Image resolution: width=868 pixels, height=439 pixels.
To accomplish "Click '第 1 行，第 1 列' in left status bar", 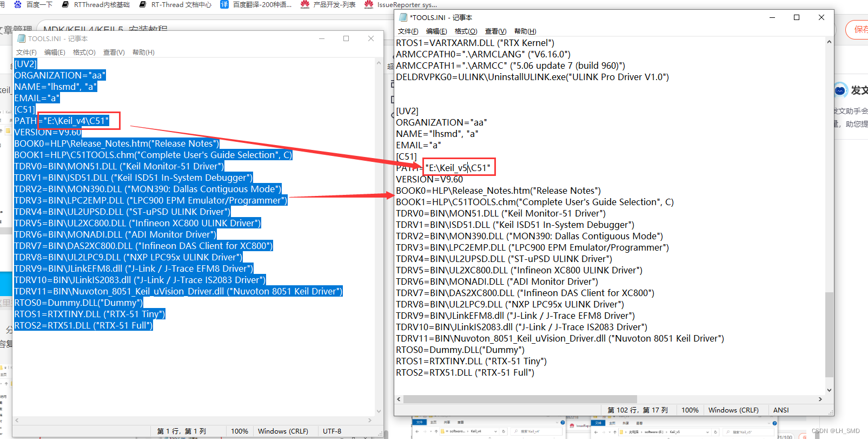I will 182,431.
